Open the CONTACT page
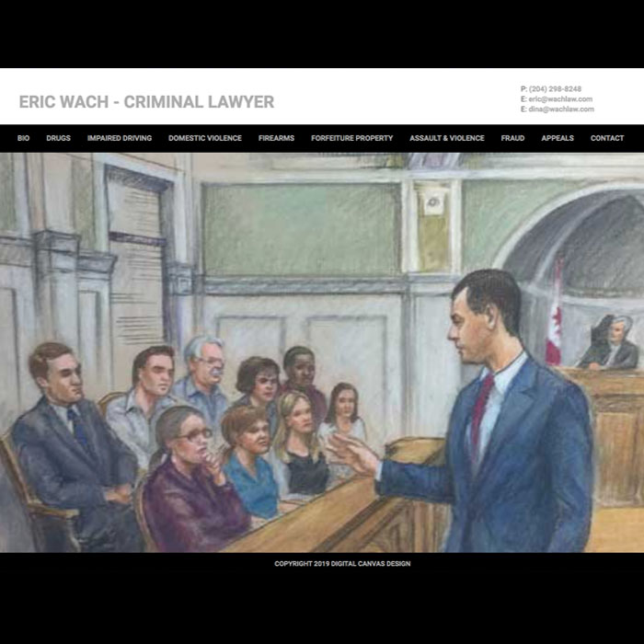The height and width of the screenshot is (644, 644). click(607, 138)
